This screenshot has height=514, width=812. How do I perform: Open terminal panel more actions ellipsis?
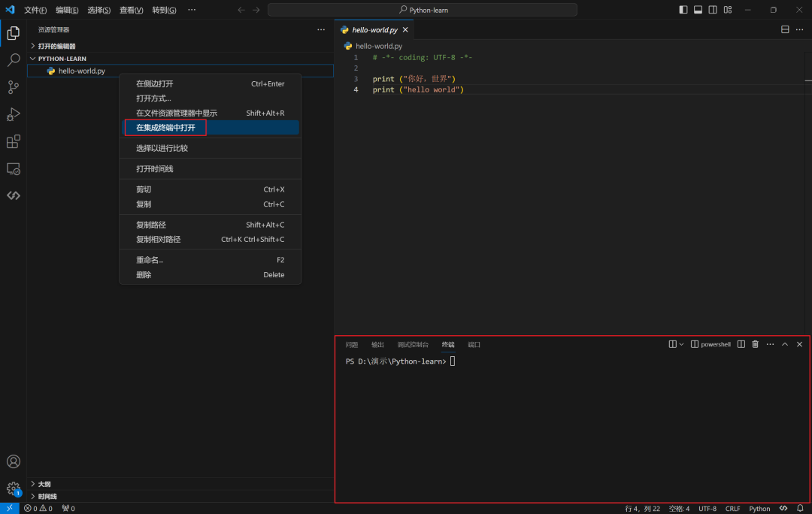pyautogui.click(x=770, y=344)
